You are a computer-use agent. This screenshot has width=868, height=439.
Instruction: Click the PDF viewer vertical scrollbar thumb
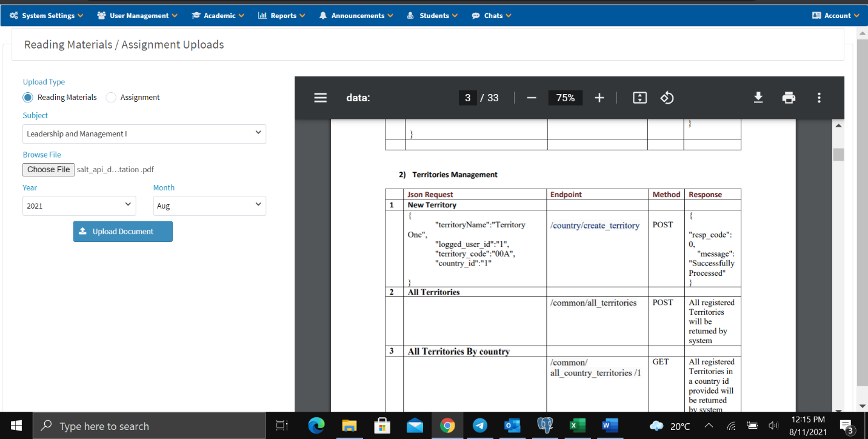[x=838, y=155]
